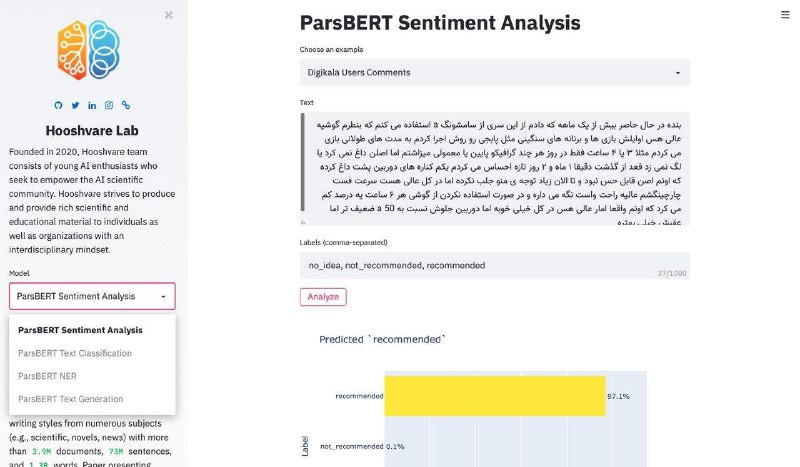Open the Instagram icon link
The height and width of the screenshot is (467, 800).
pos(109,105)
